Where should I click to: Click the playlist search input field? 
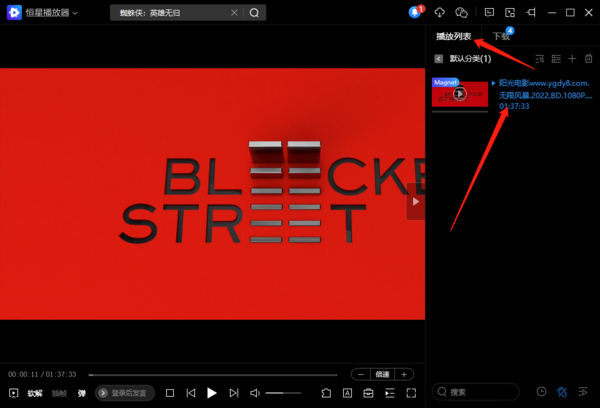point(485,392)
